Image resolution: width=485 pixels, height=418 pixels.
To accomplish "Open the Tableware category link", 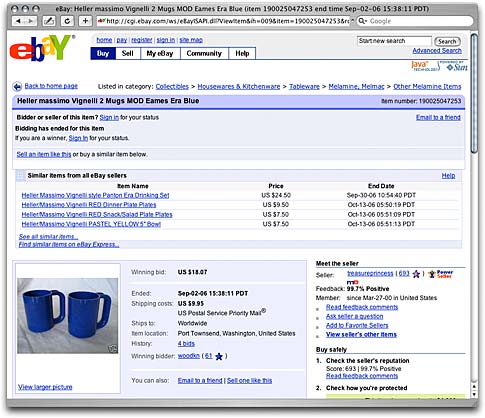I will click(304, 87).
